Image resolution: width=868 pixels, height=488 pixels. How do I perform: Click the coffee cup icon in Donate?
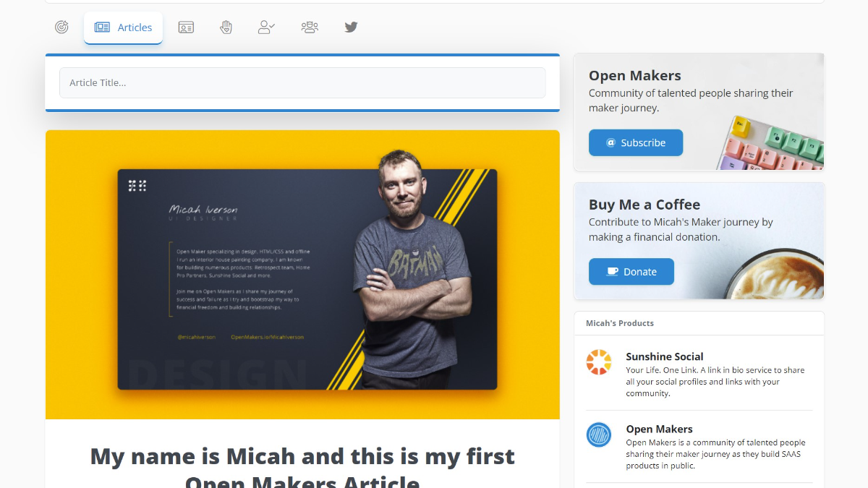click(613, 272)
